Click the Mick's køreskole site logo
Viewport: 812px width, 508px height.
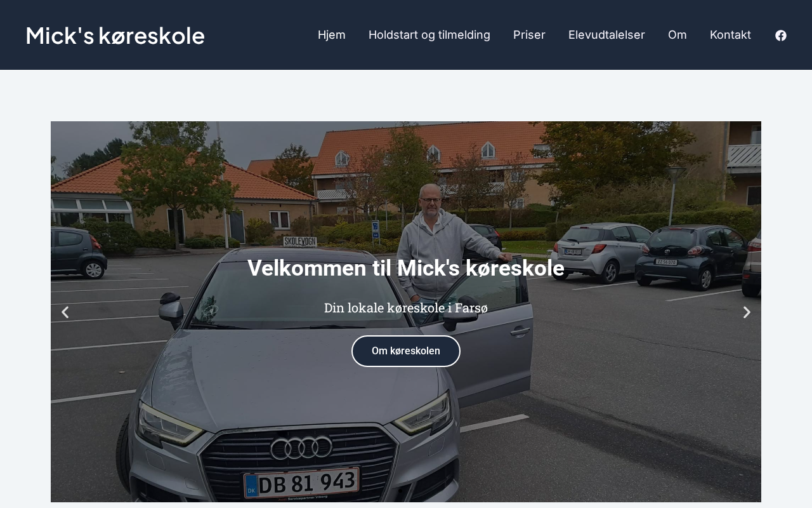pos(115,36)
